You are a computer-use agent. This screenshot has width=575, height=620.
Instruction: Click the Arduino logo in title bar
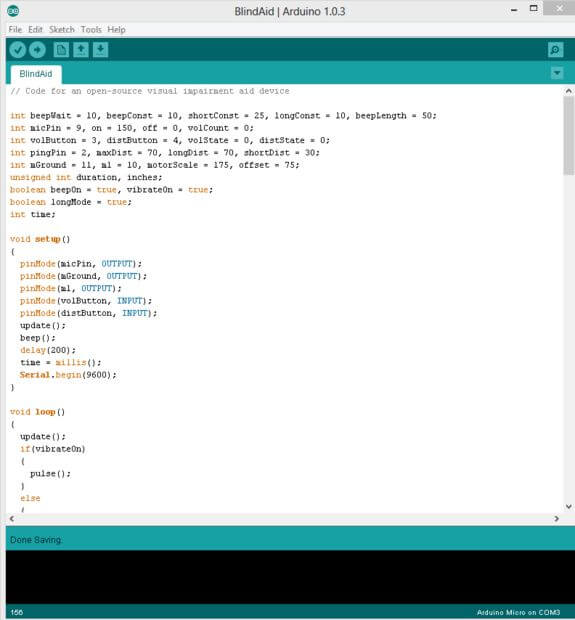point(13,11)
